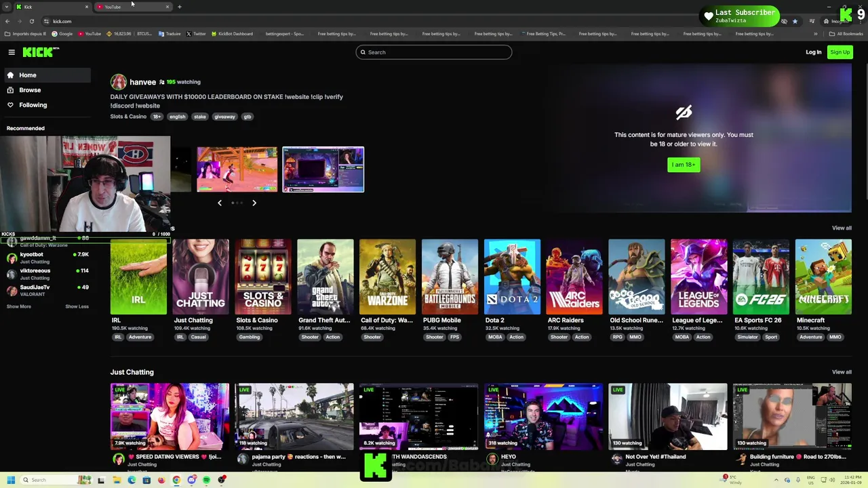The height and width of the screenshot is (488, 868).
Task: Open the PUBG Battlegrounds category cover
Action: 450,277
